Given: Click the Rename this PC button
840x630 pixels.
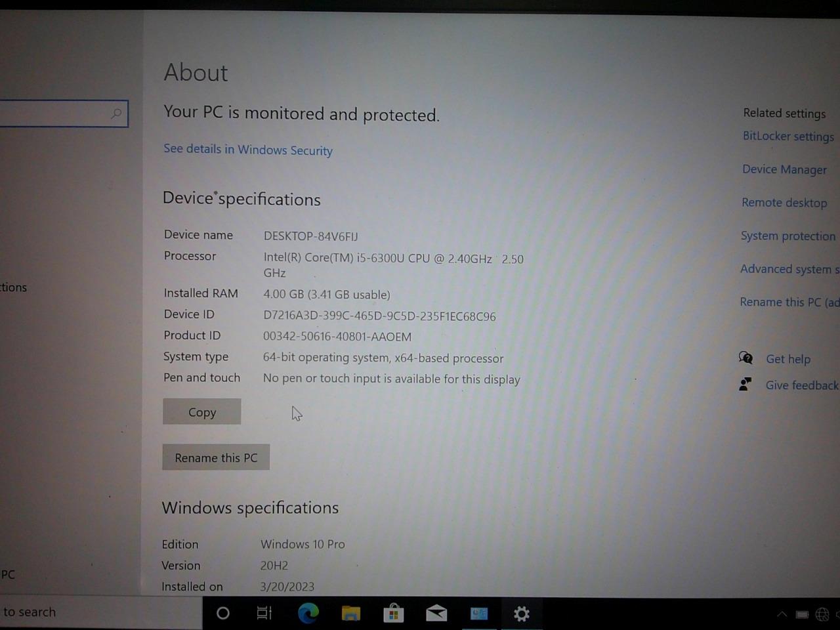Looking at the screenshot, I should click(216, 457).
